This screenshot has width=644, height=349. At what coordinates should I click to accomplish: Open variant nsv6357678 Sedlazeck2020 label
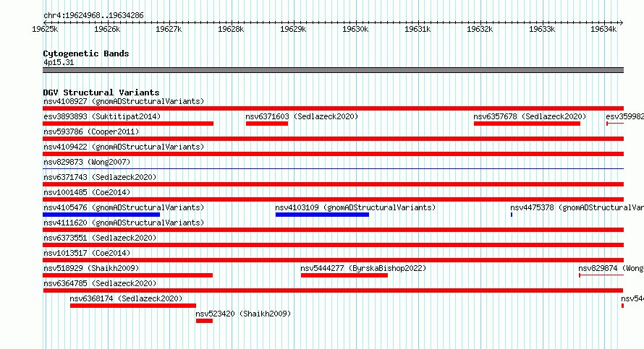530,116
